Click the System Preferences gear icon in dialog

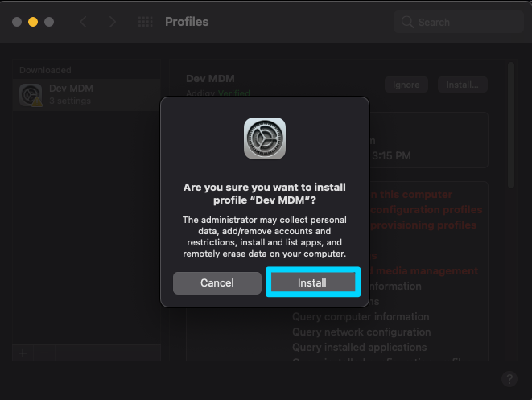265,138
